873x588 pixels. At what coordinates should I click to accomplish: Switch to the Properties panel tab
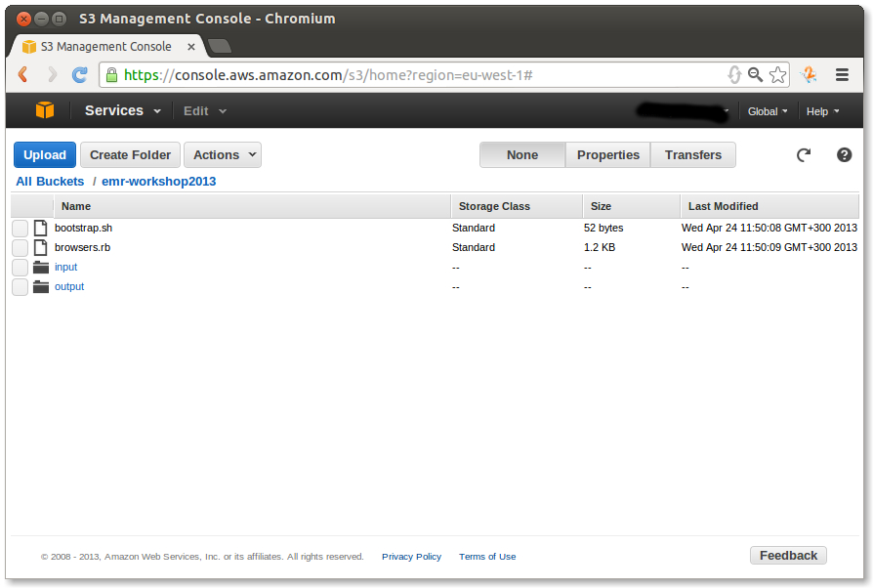(607, 154)
